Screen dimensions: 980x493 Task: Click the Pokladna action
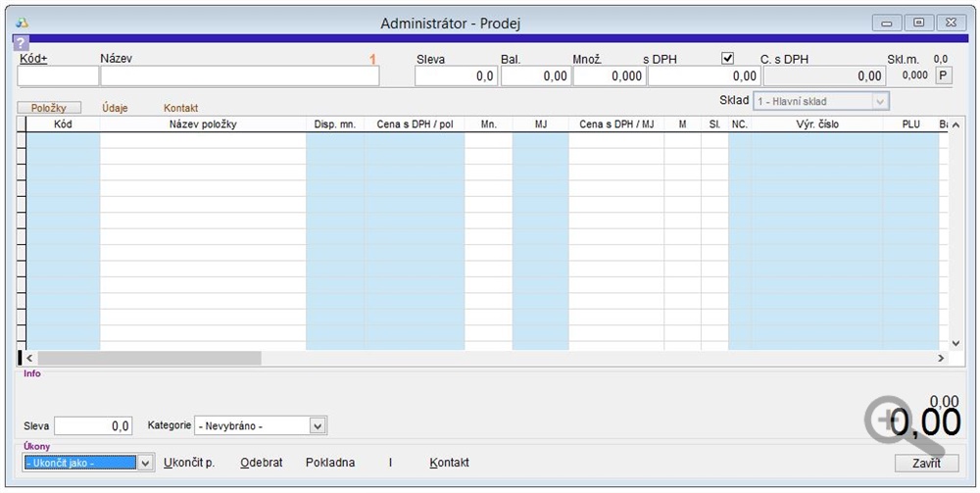[x=330, y=463]
